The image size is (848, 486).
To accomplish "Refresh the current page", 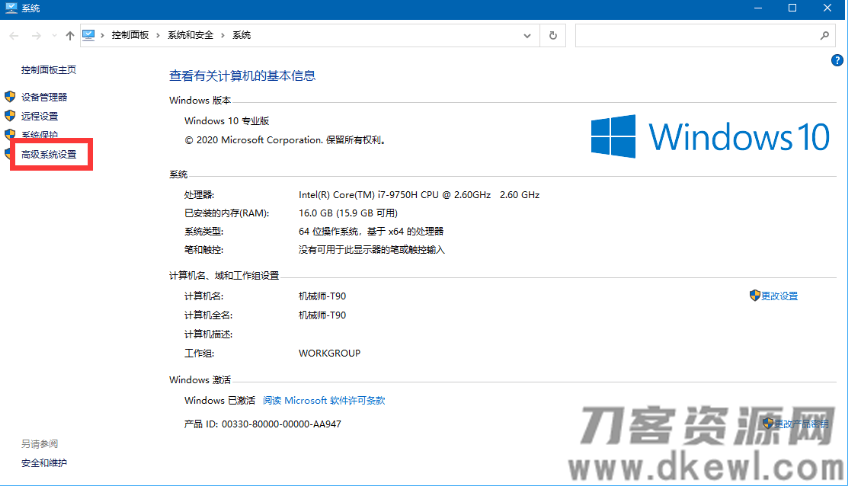I will point(553,35).
